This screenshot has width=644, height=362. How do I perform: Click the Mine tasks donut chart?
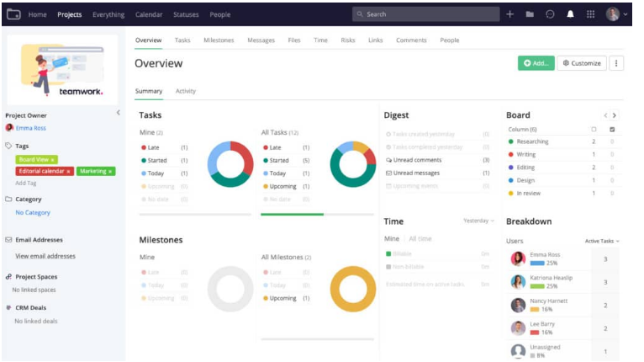coord(230,164)
